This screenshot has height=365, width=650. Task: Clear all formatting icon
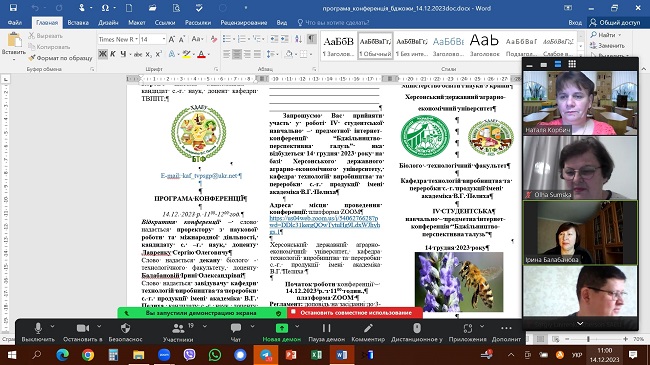213,39
